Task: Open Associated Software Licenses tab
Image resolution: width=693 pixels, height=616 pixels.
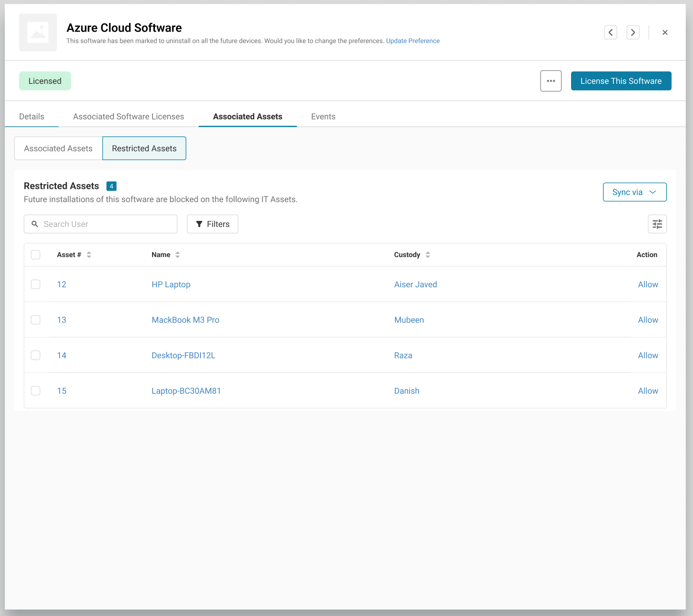Action: pos(129,117)
